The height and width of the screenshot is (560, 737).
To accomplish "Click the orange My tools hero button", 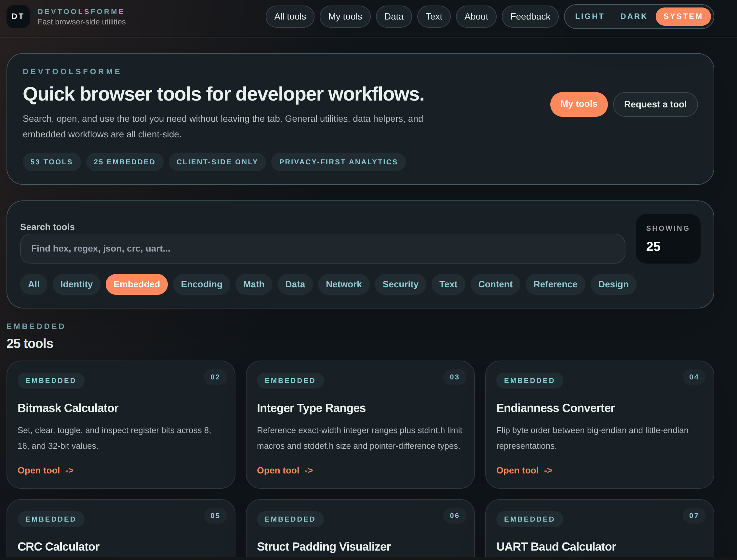I will pos(579,104).
